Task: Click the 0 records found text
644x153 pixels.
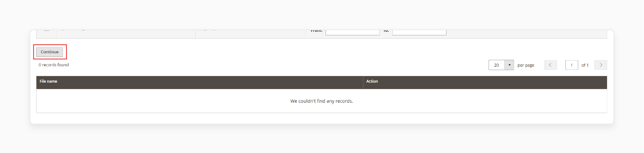Action: point(53,65)
